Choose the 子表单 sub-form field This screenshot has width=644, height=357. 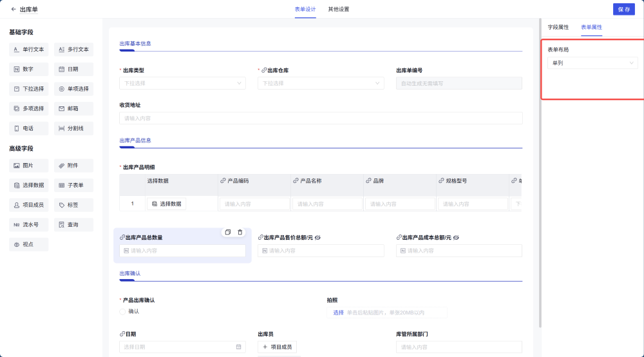[73, 185]
